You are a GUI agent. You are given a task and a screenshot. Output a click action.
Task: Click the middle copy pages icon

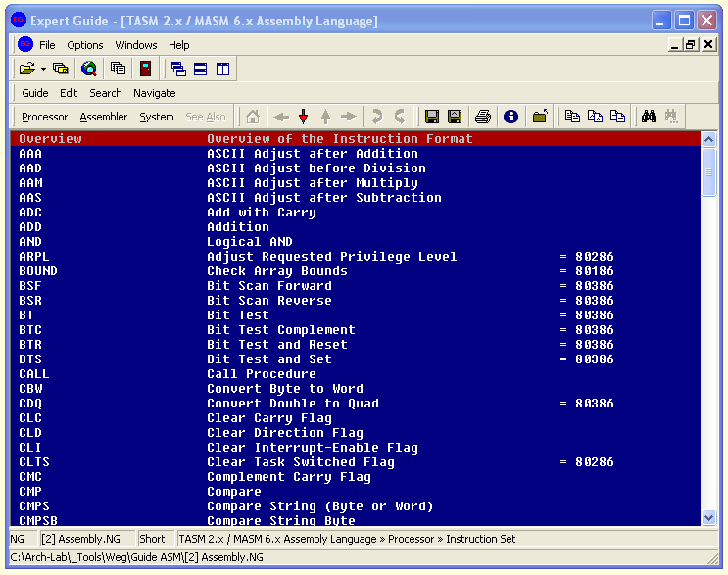595,117
